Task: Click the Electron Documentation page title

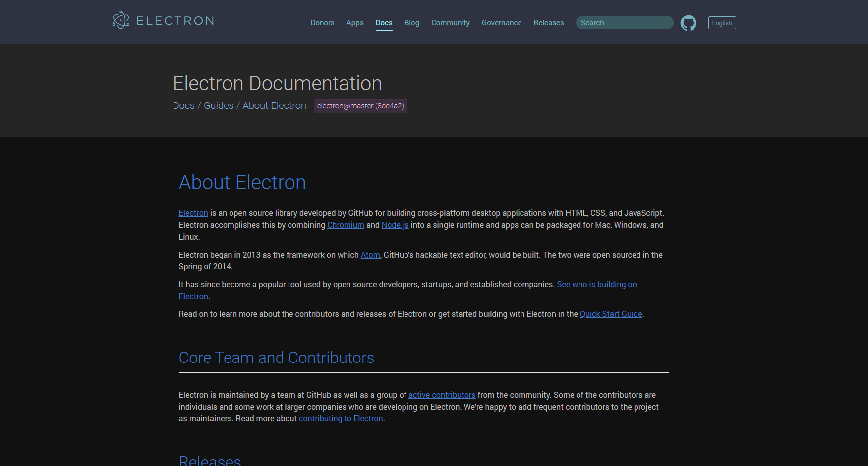Action: [x=278, y=83]
